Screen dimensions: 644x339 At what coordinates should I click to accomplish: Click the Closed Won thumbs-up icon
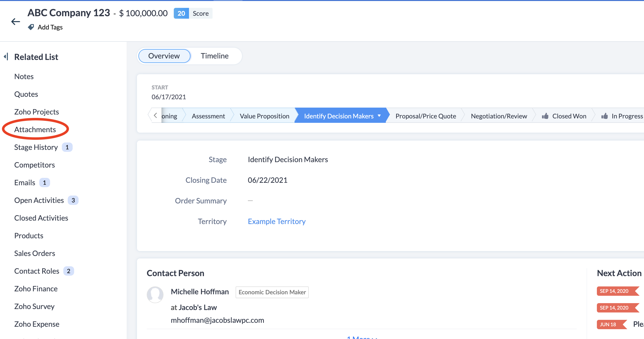point(545,116)
